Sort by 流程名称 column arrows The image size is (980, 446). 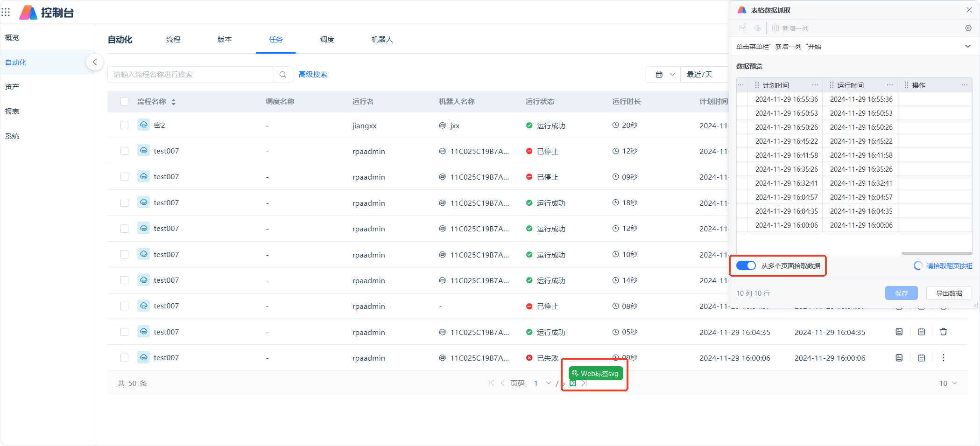click(x=173, y=102)
